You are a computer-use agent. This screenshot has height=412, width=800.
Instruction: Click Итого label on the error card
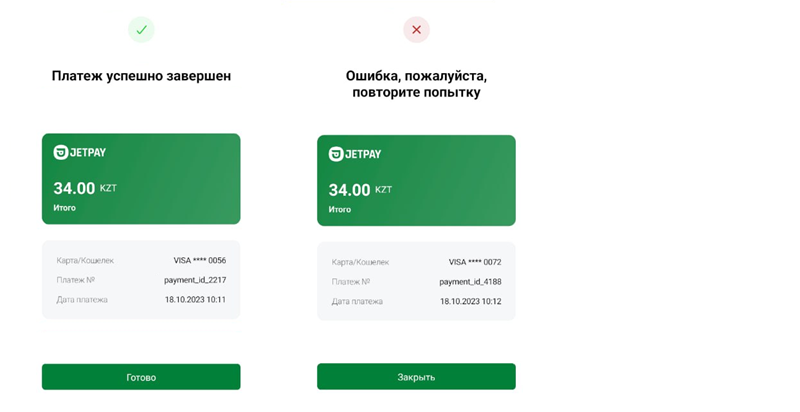click(x=340, y=210)
